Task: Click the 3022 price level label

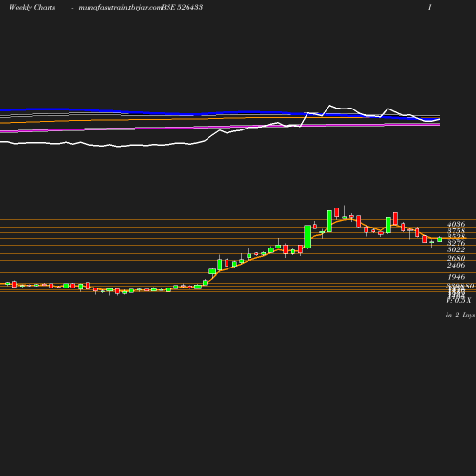Action: pyautogui.click(x=456, y=249)
